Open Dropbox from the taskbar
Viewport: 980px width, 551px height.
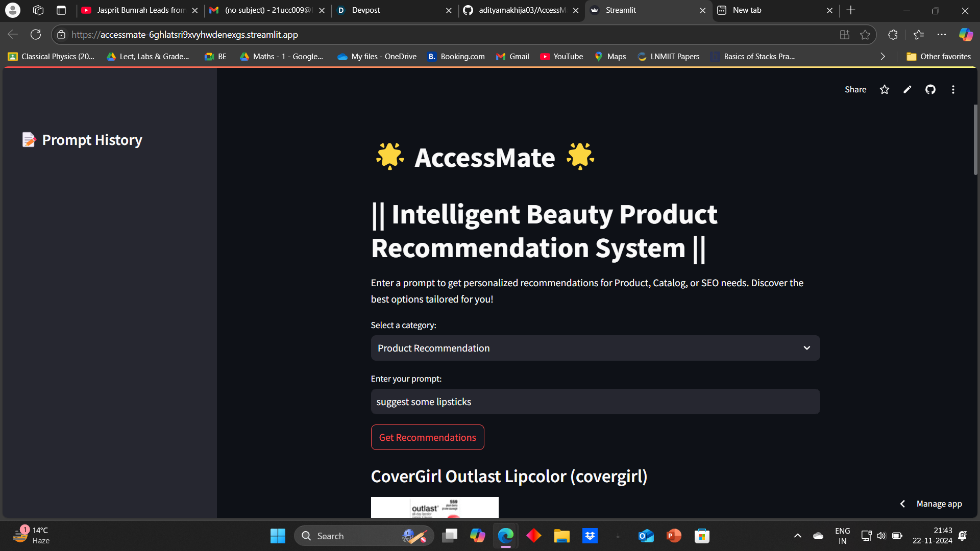tap(590, 536)
